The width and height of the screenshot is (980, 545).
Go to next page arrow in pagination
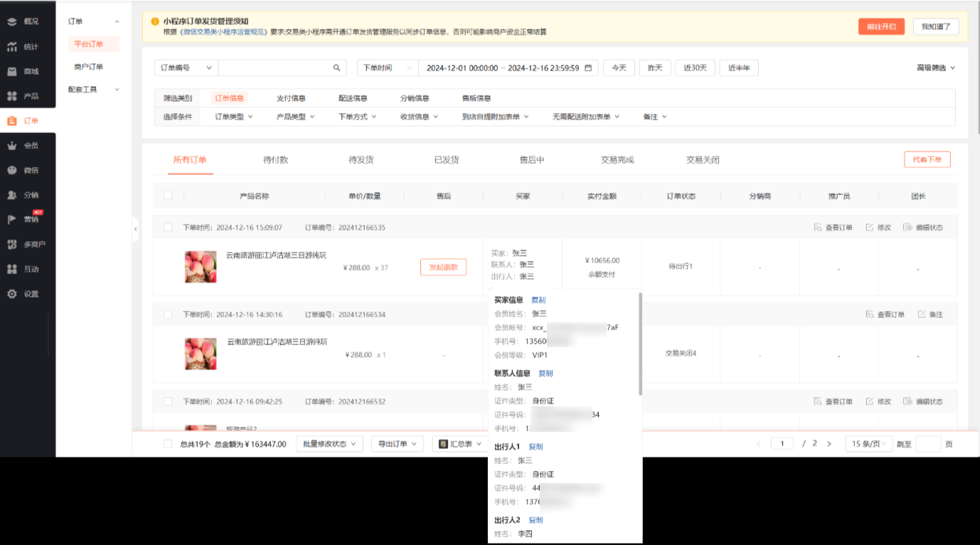click(x=829, y=444)
